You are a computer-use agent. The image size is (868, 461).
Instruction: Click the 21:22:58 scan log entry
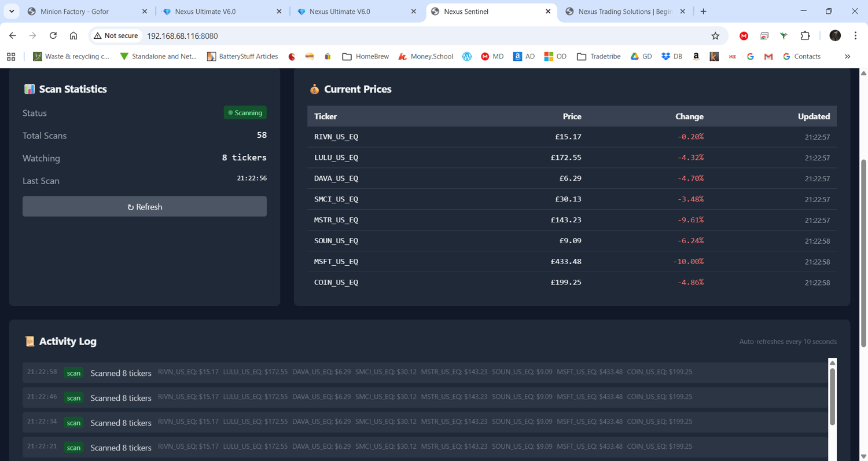pos(425,372)
